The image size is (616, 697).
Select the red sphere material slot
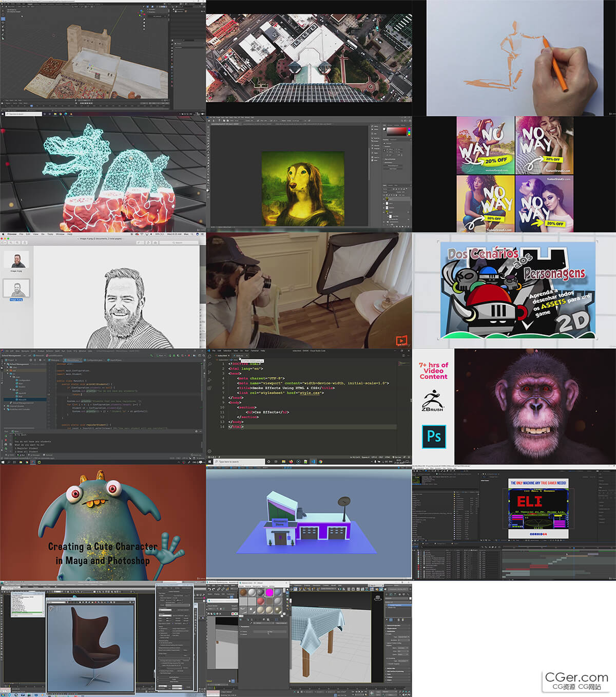tap(261, 601)
